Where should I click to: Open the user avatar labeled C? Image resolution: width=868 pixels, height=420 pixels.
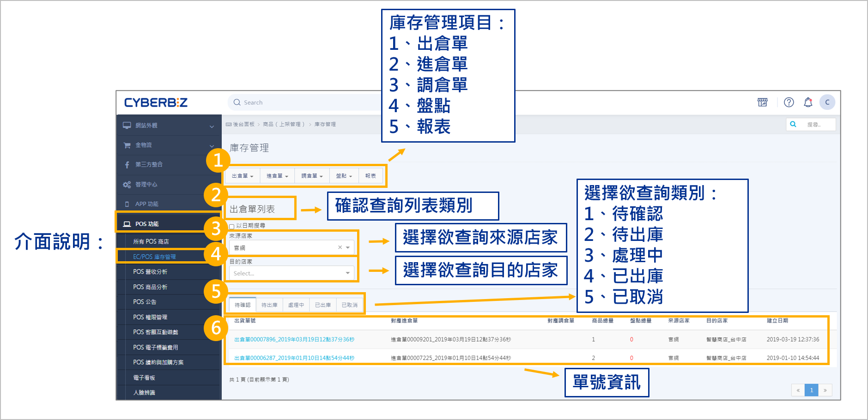tap(827, 102)
